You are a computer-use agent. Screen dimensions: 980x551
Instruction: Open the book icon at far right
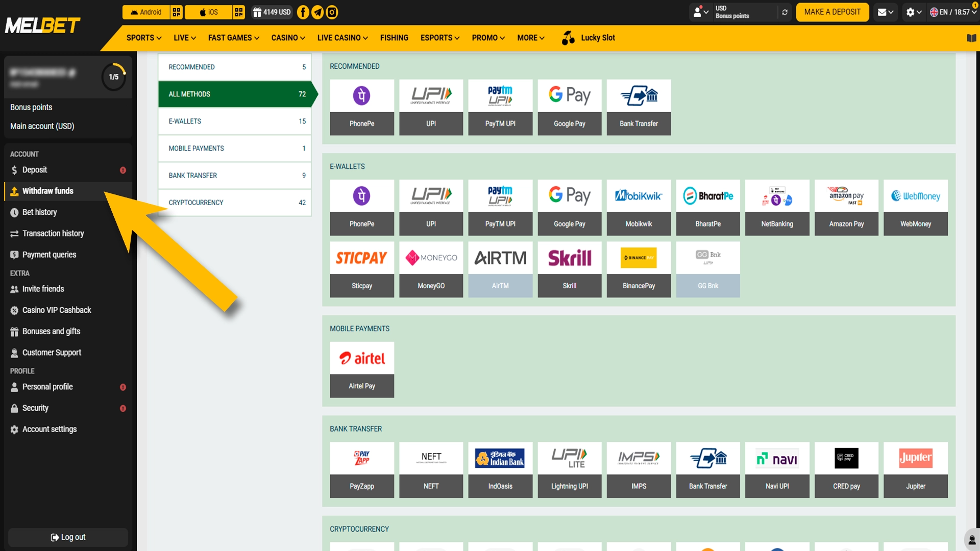click(971, 38)
